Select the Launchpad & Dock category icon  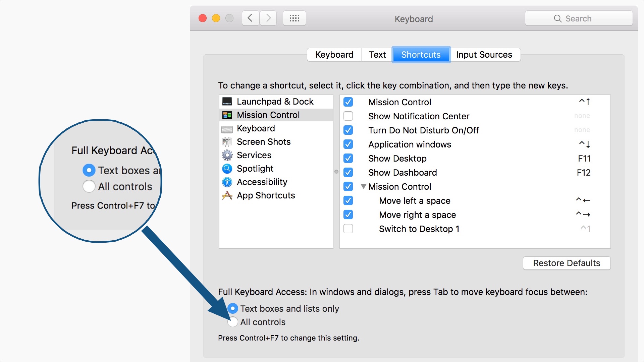tap(227, 101)
